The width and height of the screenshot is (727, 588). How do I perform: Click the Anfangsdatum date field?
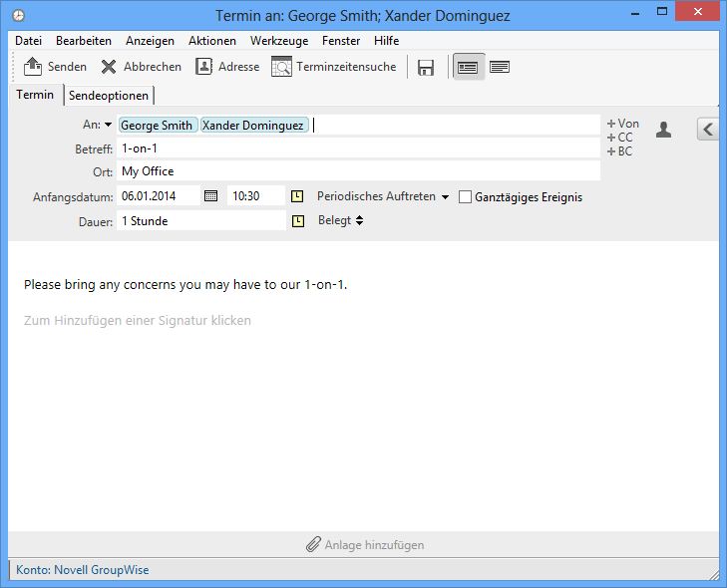coord(159,196)
